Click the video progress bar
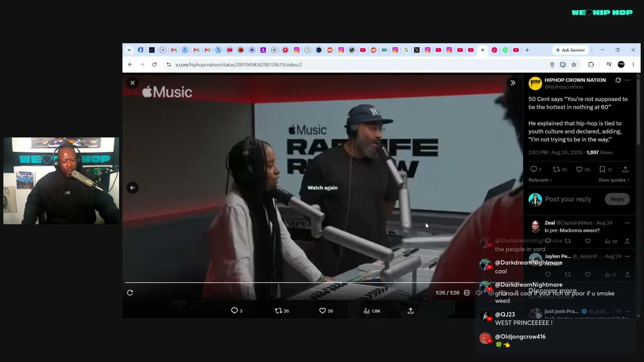Image resolution: width=644 pixels, height=362 pixels. pos(324,283)
